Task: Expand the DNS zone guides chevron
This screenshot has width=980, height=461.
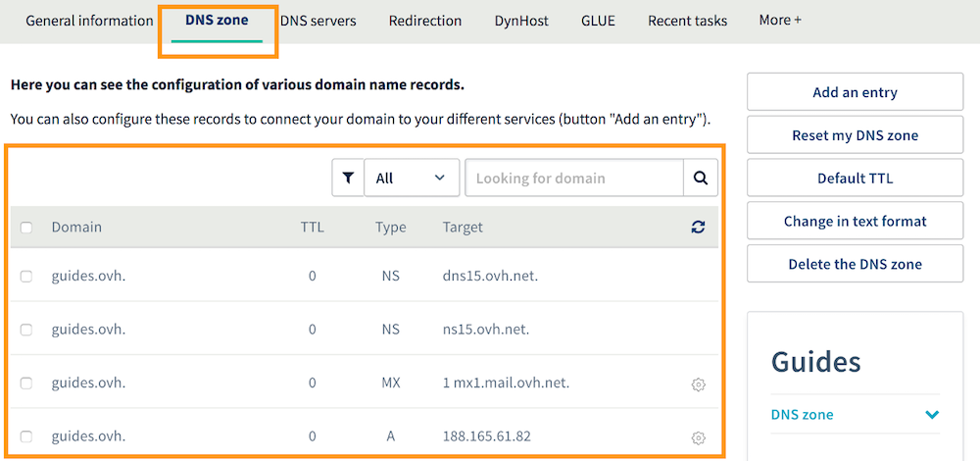Action: point(931,415)
